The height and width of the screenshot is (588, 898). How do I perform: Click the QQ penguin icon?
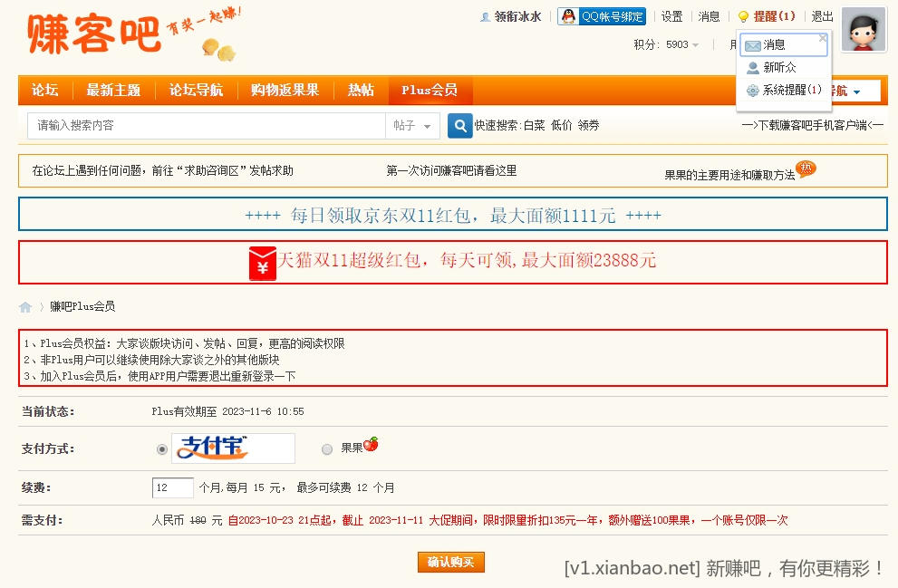click(569, 16)
